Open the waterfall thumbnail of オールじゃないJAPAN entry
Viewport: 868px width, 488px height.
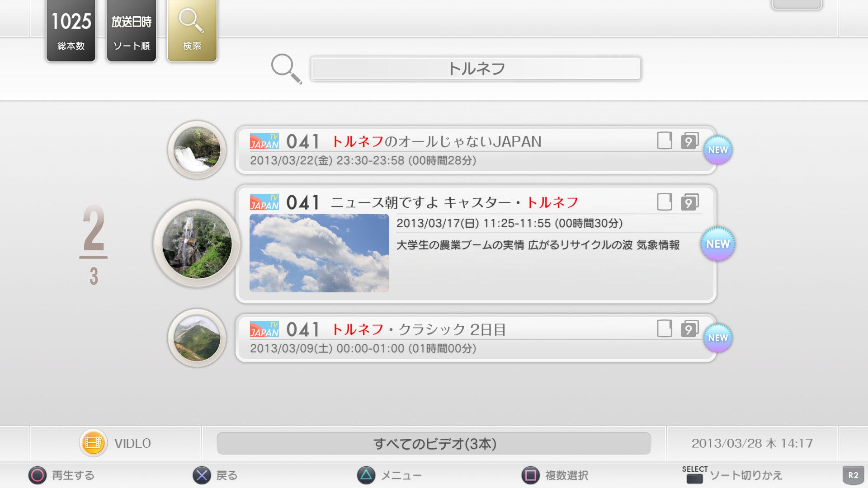tap(197, 150)
